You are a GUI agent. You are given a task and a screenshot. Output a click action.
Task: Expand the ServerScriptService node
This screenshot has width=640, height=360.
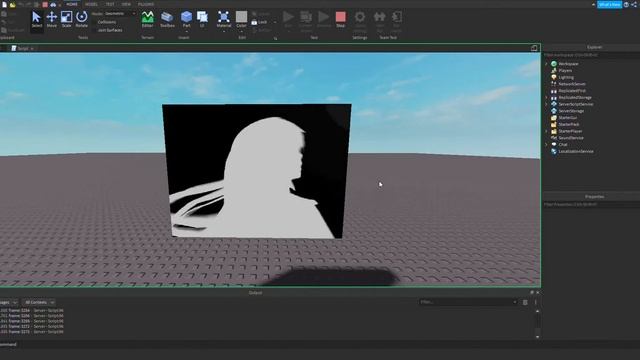pyautogui.click(x=547, y=104)
